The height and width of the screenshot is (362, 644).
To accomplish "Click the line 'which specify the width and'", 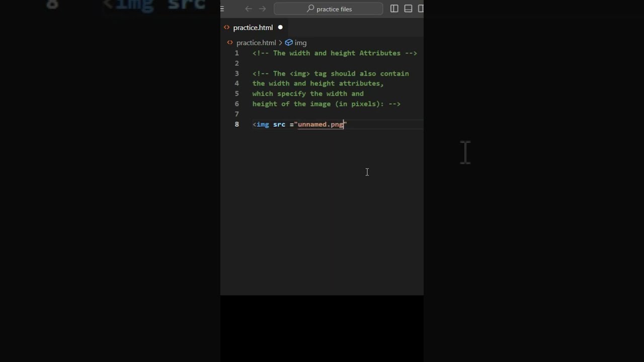I will pyautogui.click(x=308, y=94).
